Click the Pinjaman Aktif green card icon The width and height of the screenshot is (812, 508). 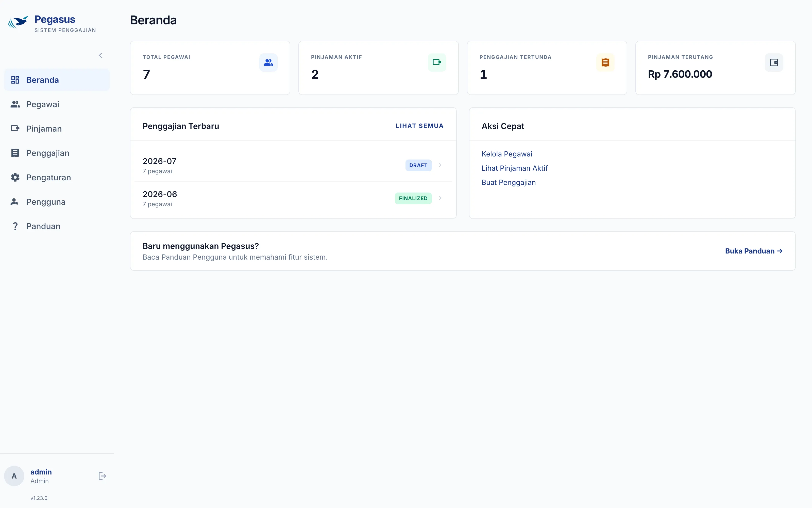point(437,62)
